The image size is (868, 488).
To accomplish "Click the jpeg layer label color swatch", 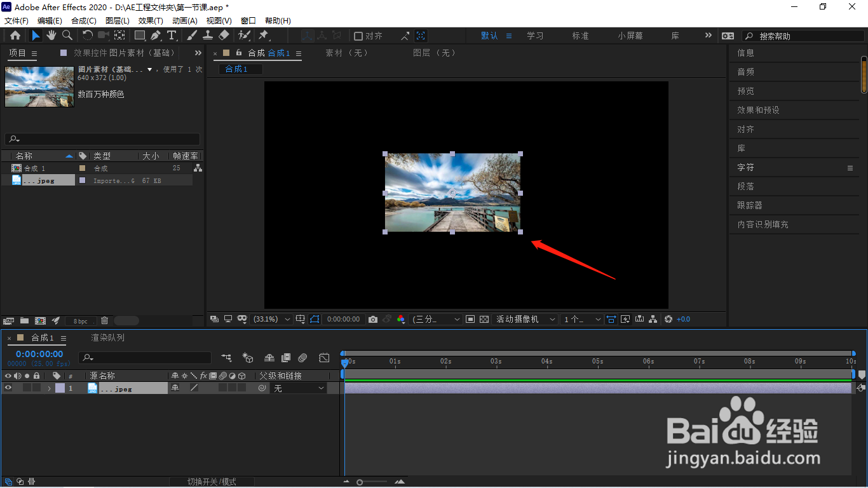I will [60, 388].
